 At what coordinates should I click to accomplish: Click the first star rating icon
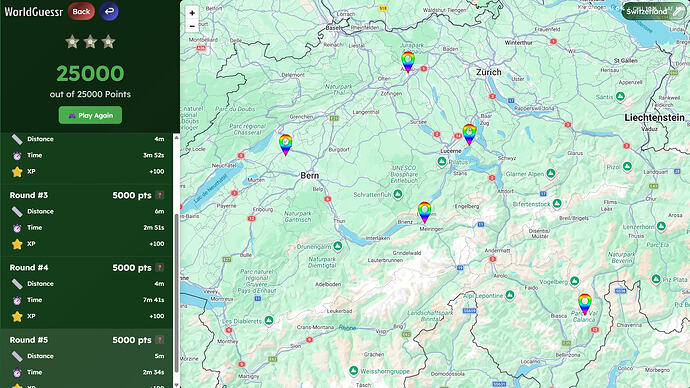click(x=72, y=42)
